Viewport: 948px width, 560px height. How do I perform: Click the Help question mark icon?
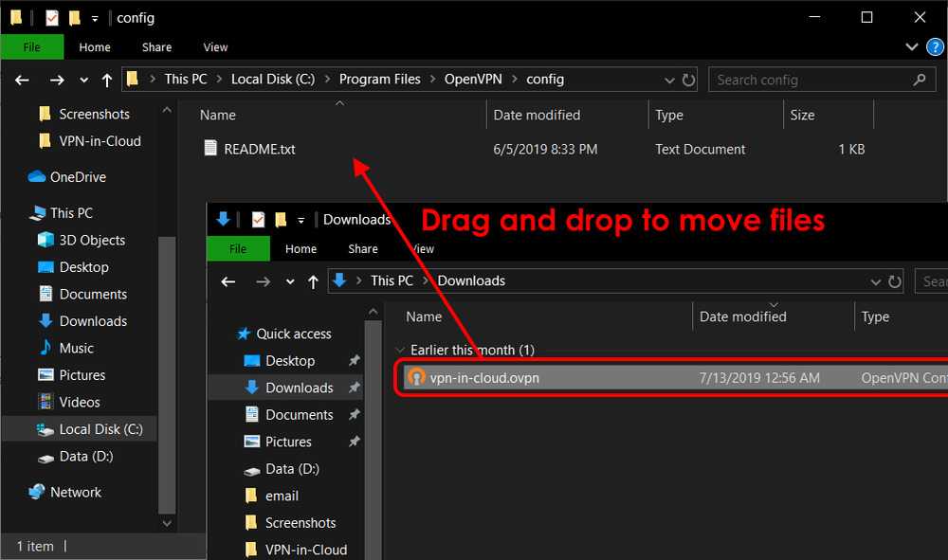935,47
